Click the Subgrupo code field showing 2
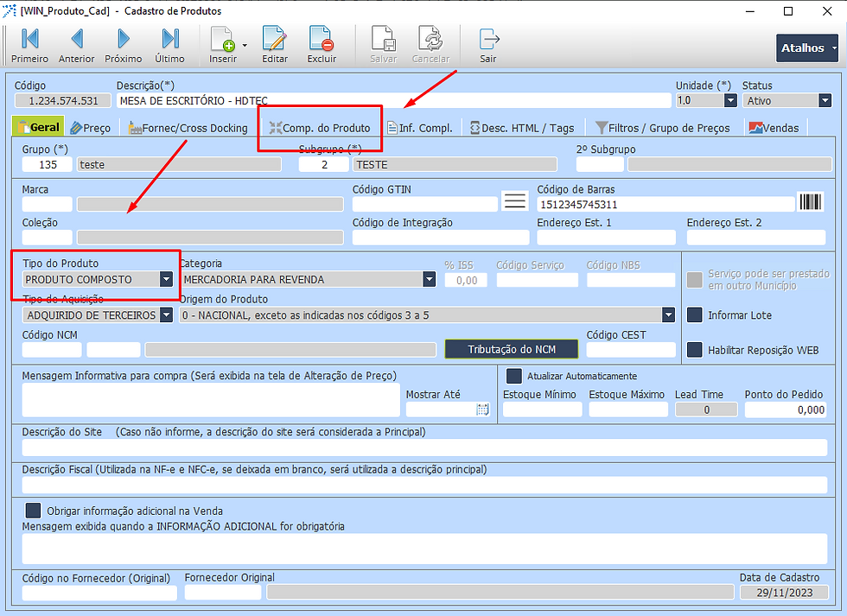 click(x=323, y=164)
